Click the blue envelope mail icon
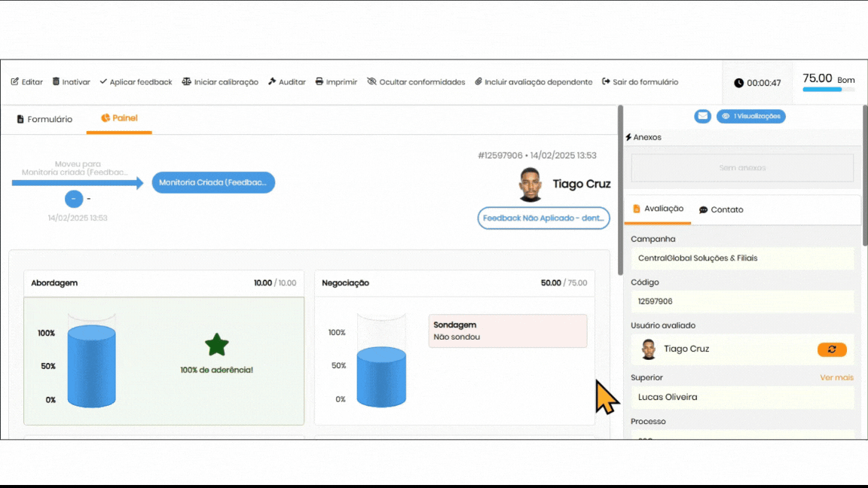Screen dimensions: 868x488 (702, 116)
